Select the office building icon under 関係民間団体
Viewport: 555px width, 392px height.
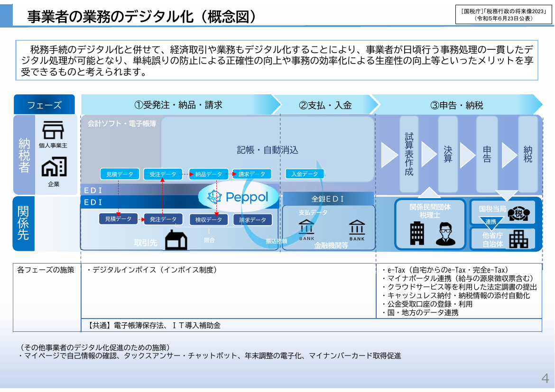coord(416,233)
